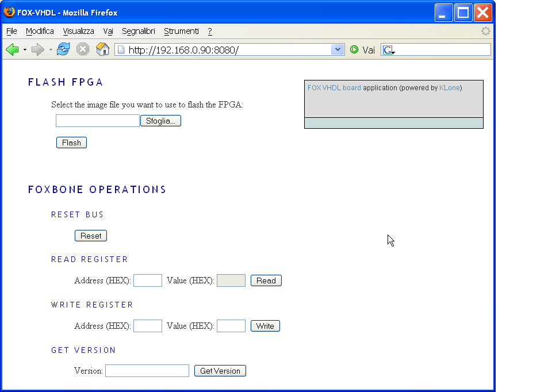Open the Google search engine selector

click(x=389, y=50)
